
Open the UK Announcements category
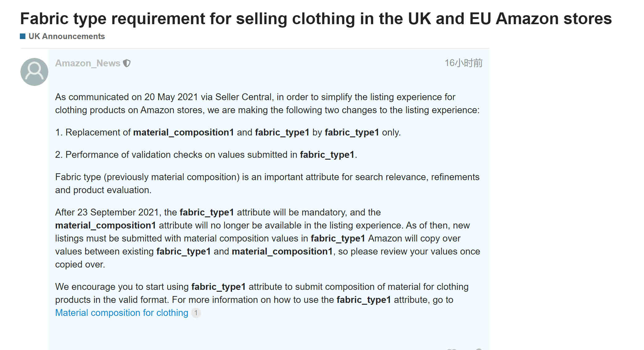pos(67,36)
